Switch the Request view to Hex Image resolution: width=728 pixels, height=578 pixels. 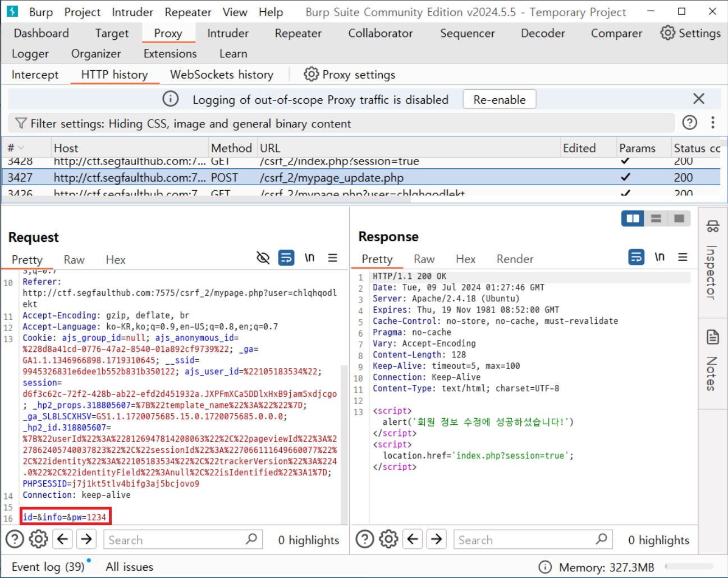[116, 260]
